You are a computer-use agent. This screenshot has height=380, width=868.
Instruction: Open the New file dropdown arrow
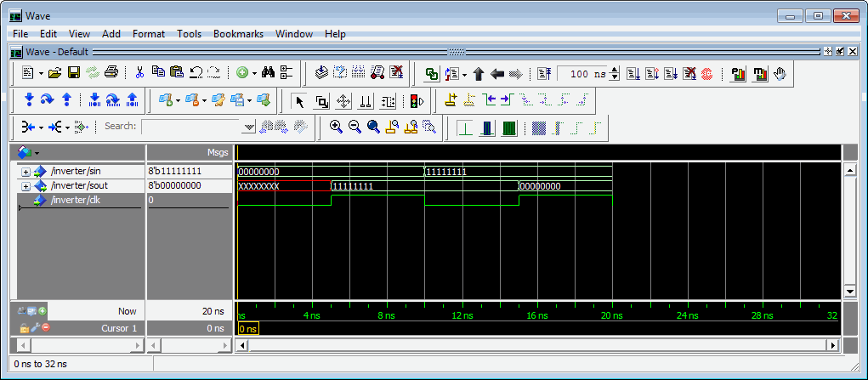(41, 72)
